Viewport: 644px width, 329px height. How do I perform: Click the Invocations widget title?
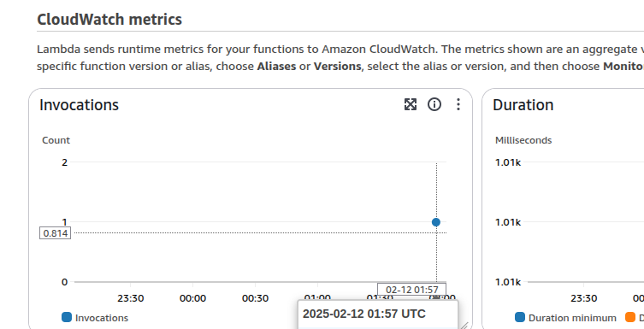(x=79, y=105)
